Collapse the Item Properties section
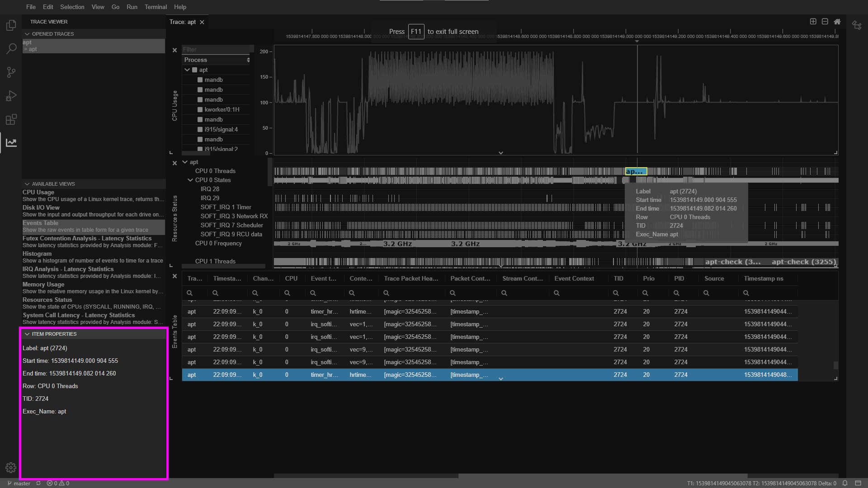868x488 pixels. (27, 334)
